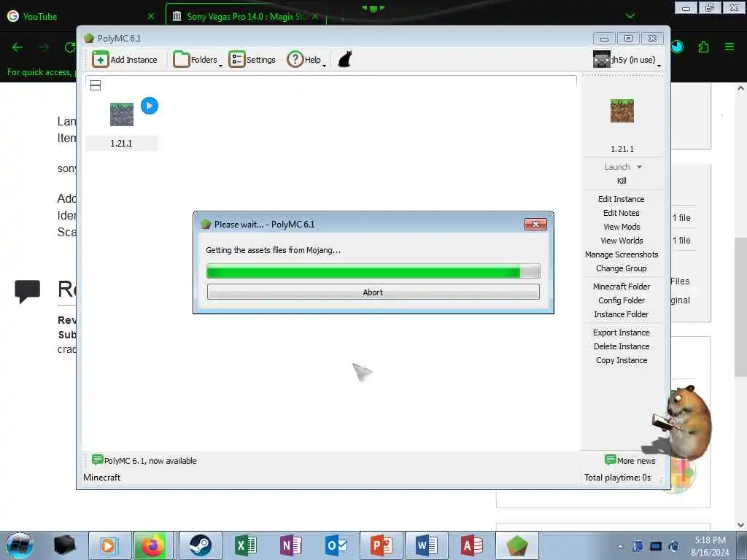
Task: Open Excel from the taskbar
Action: pos(246,545)
